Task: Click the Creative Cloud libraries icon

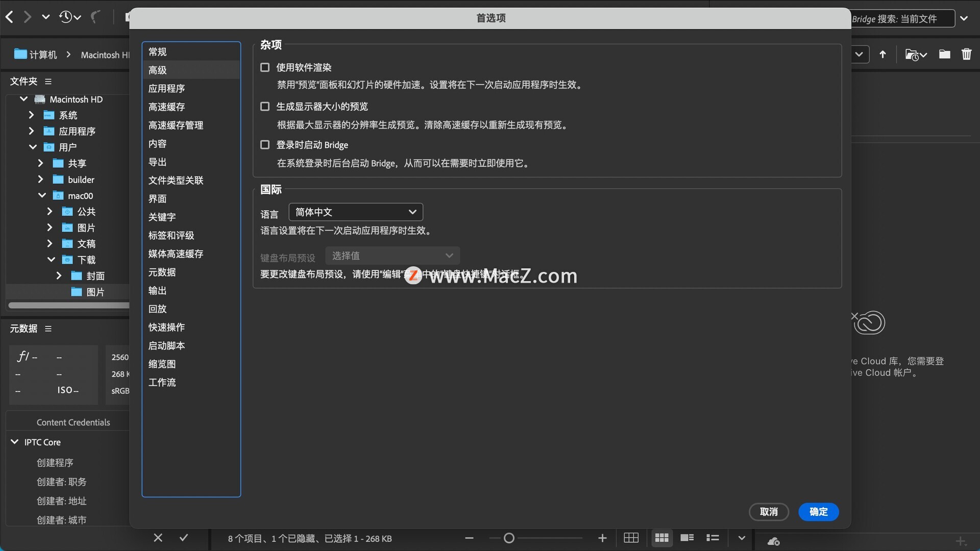Action: click(869, 322)
